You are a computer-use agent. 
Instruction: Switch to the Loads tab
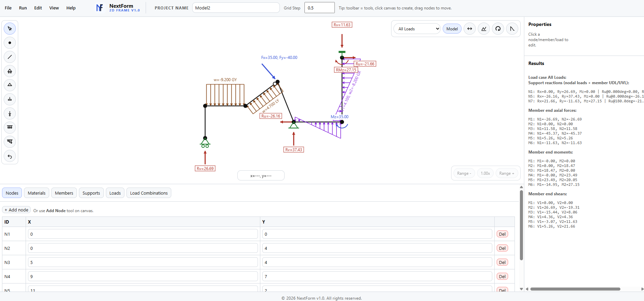[x=115, y=193]
